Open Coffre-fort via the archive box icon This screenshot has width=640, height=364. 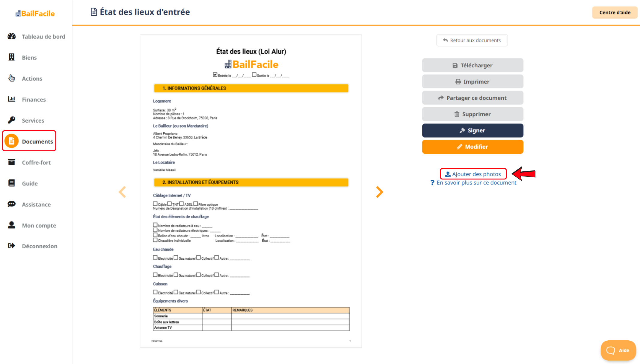click(12, 162)
